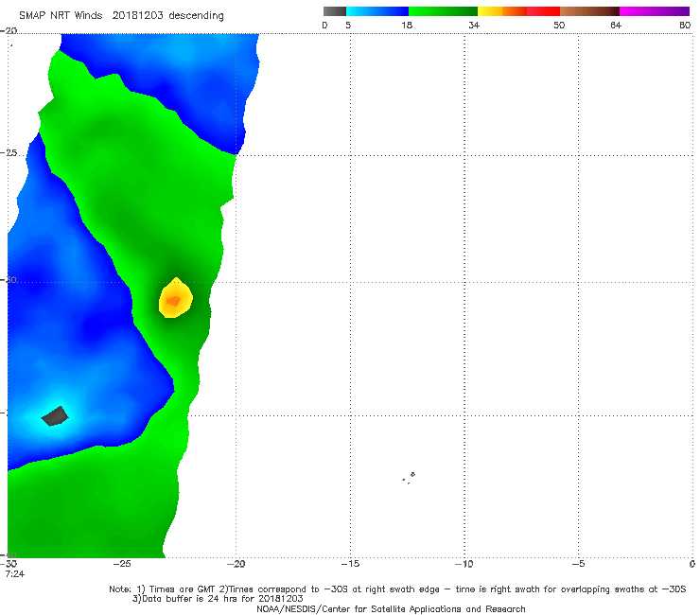Click the swath time label '7:24'
The height and width of the screenshot is (615, 700).
[x=15, y=574]
